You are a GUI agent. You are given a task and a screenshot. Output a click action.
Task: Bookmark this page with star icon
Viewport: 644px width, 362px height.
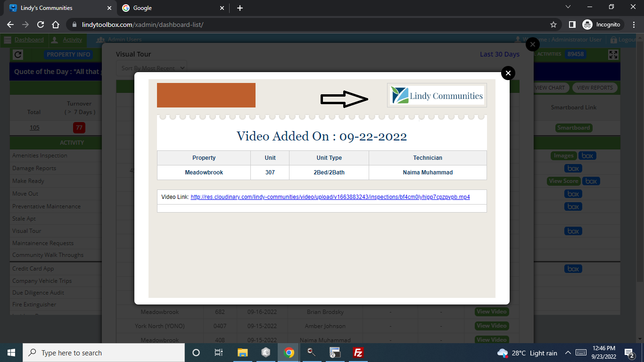[x=553, y=25]
